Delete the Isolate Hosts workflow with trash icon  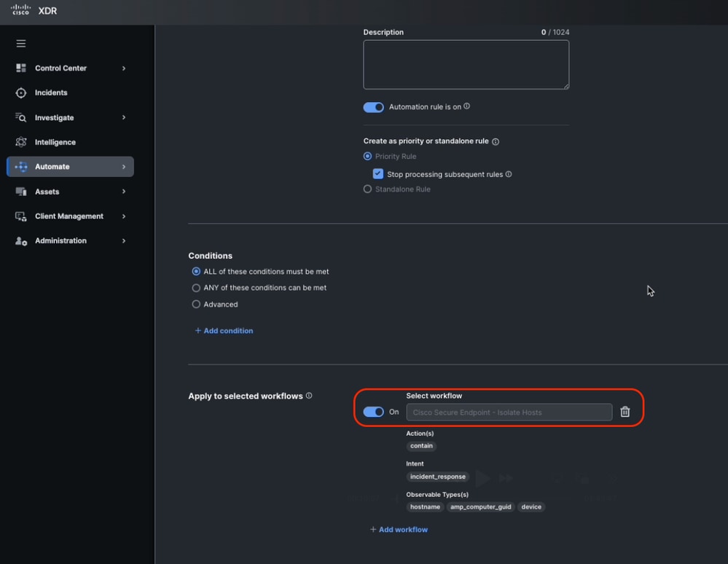[x=625, y=412]
